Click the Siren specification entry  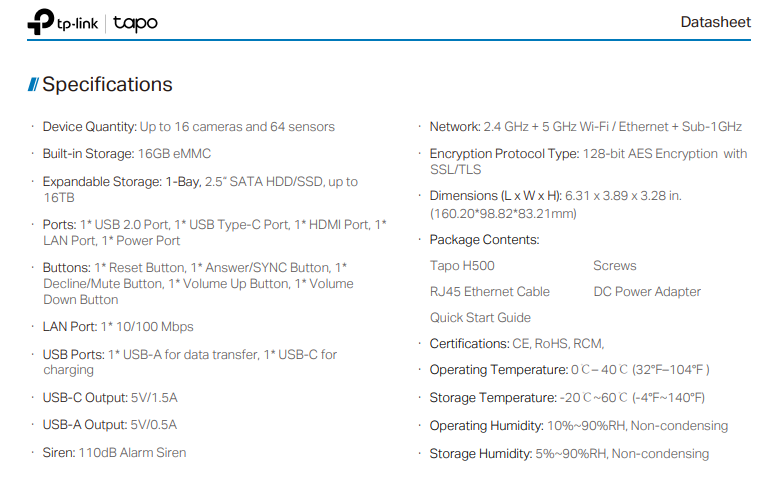tap(113, 452)
